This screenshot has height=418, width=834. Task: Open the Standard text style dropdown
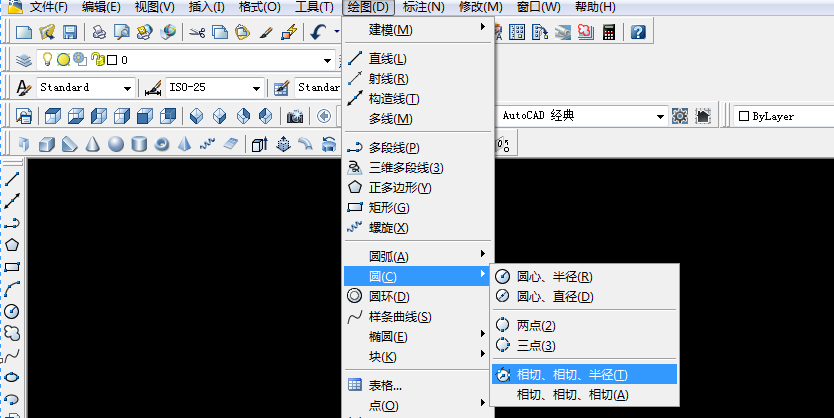(127, 88)
